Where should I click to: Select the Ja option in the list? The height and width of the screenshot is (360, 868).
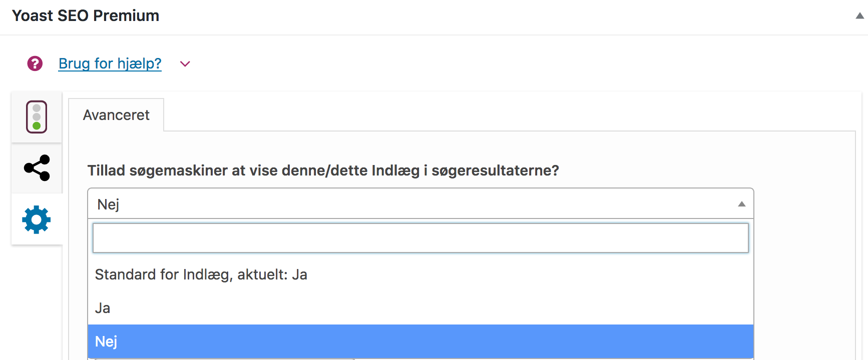103,308
